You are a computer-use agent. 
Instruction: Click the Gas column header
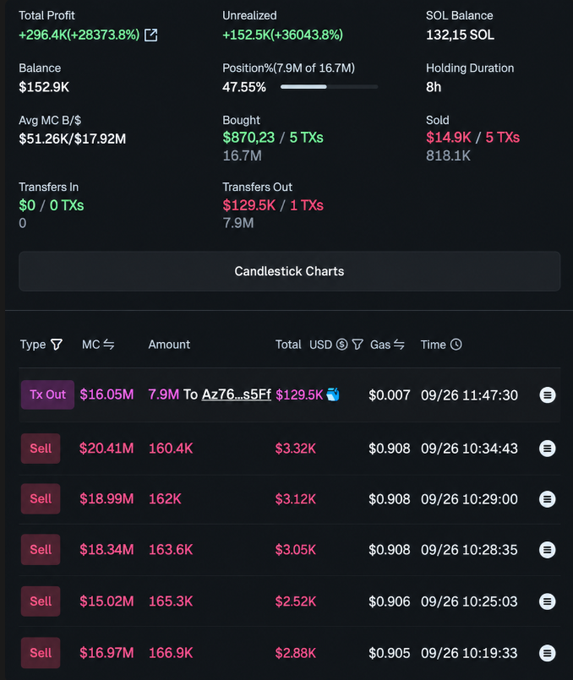click(x=380, y=344)
